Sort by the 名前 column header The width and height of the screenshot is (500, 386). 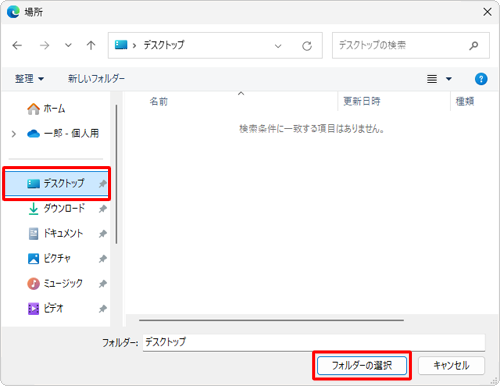click(159, 101)
